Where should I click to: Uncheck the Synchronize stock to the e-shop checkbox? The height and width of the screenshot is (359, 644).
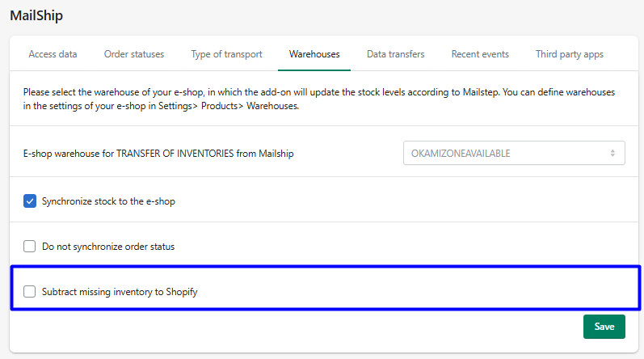coord(30,201)
